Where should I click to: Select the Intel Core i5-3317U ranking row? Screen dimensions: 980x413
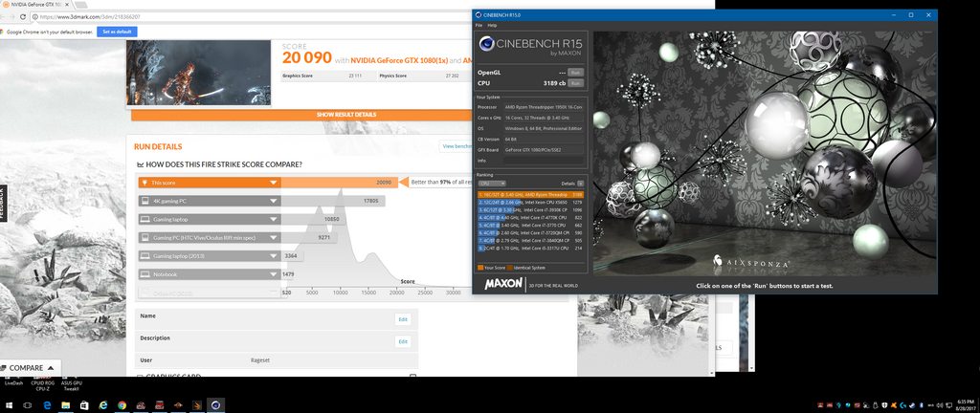click(530, 248)
